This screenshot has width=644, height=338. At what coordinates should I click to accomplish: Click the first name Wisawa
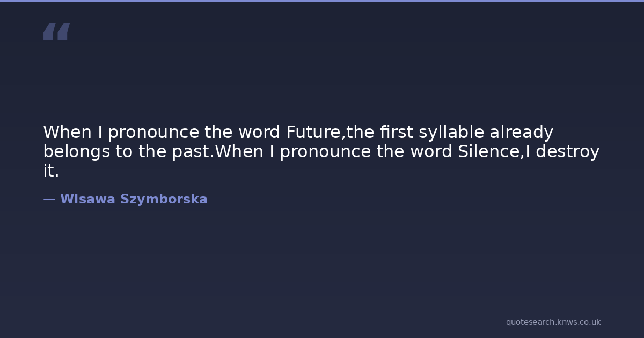(x=87, y=200)
